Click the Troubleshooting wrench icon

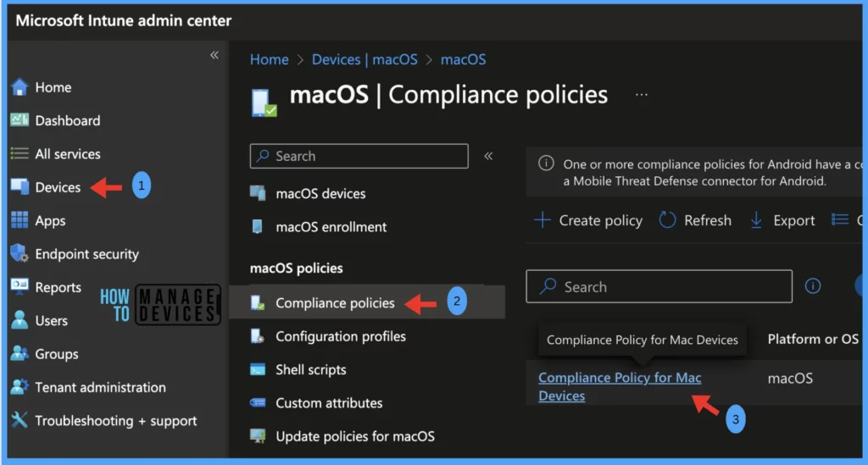click(x=19, y=419)
